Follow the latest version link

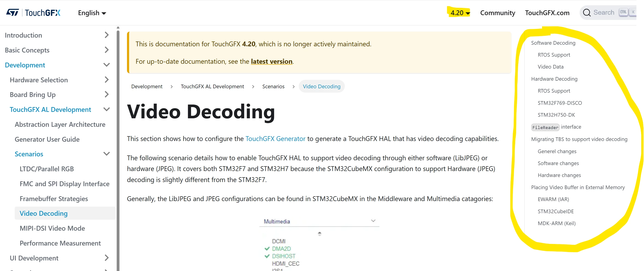pyautogui.click(x=271, y=61)
